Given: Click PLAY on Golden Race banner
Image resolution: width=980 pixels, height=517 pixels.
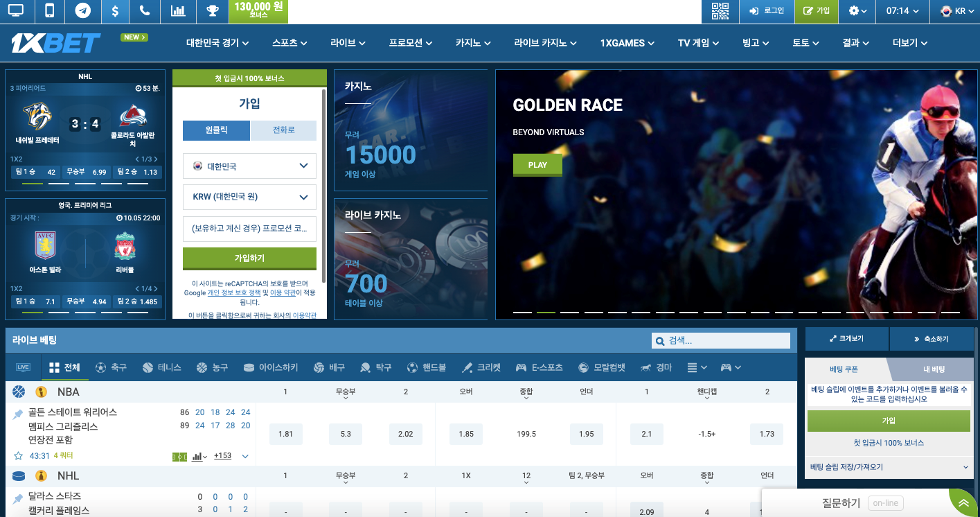Looking at the screenshot, I should pyautogui.click(x=537, y=165).
